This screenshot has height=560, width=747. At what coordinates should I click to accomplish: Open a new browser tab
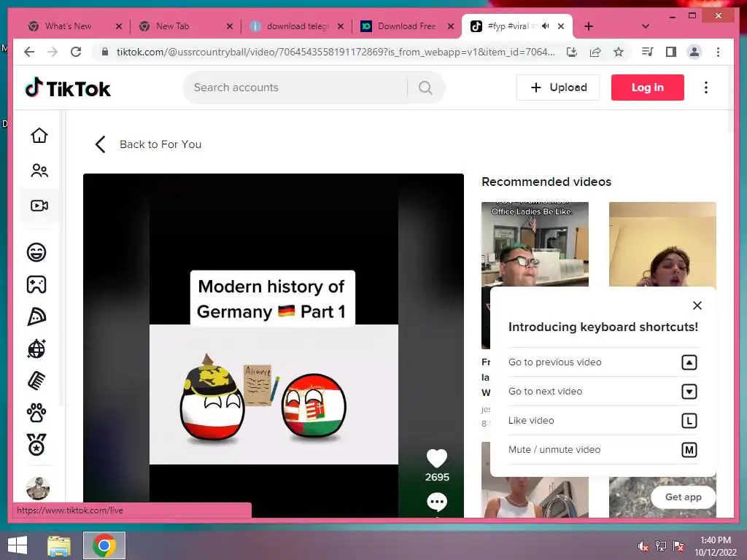point(589,26)
